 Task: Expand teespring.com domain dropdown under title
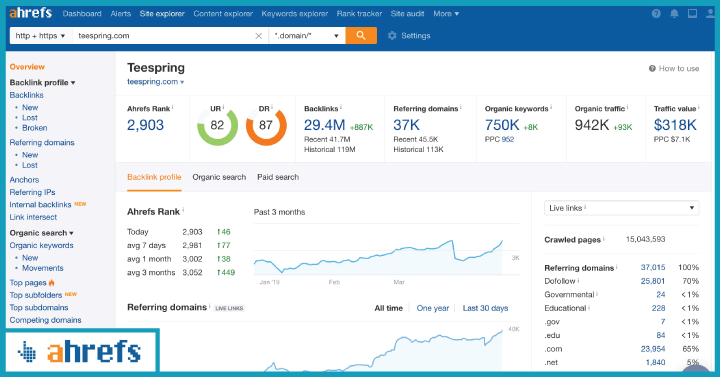156,82
